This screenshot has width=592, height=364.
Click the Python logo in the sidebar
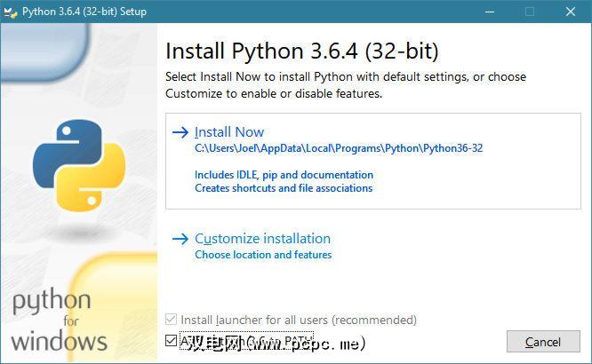[x=79, y=163]
